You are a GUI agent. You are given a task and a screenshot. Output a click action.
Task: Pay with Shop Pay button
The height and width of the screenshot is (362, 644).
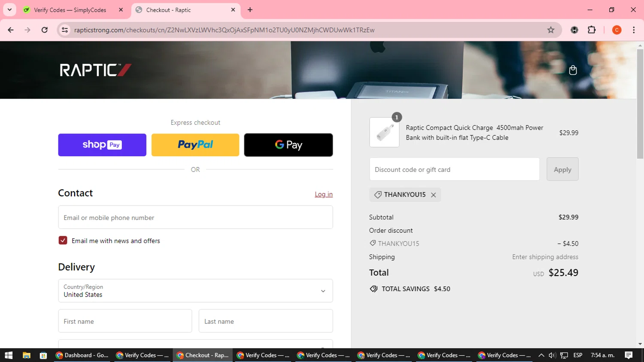[x=102, y=145]
